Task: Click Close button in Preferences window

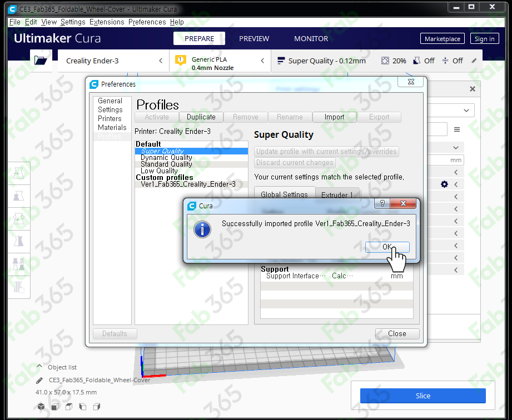Action: point(397,333)
